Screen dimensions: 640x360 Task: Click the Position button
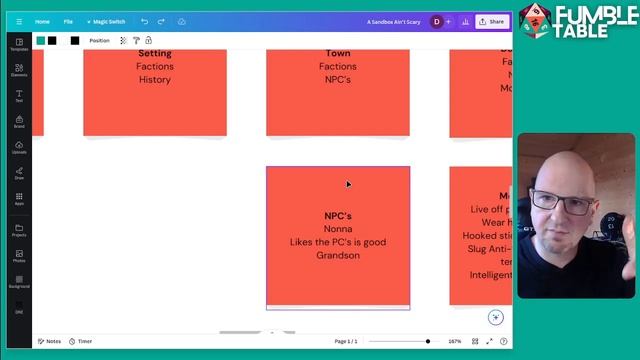100,40
